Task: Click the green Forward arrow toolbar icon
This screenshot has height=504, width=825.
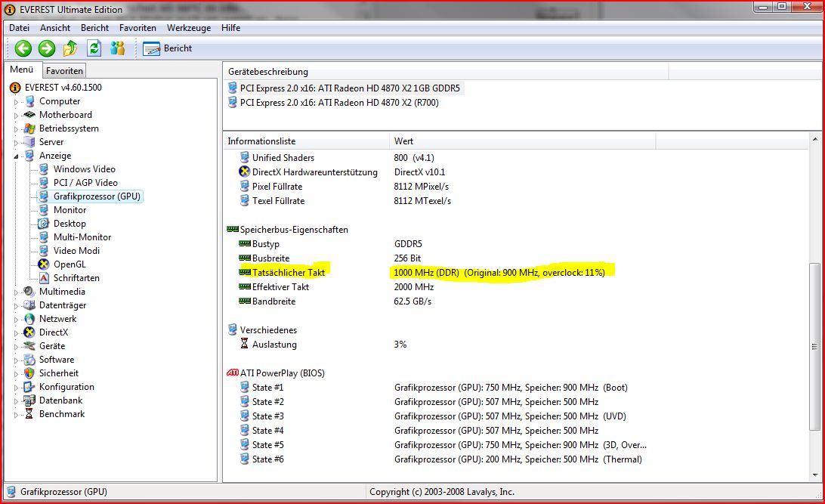Action: coord(46,48)
